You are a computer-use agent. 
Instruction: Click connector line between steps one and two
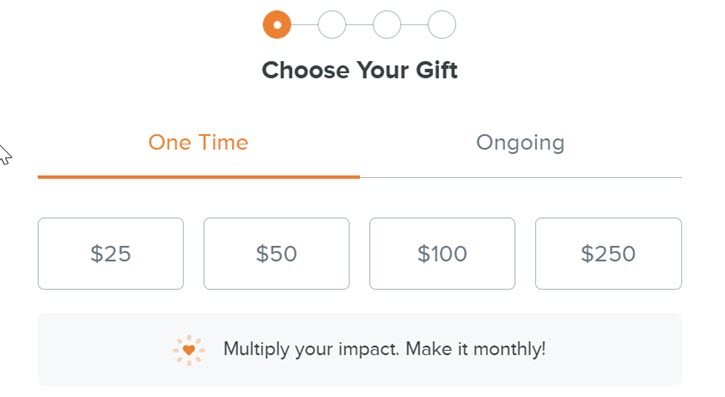(x=304, y=24)
